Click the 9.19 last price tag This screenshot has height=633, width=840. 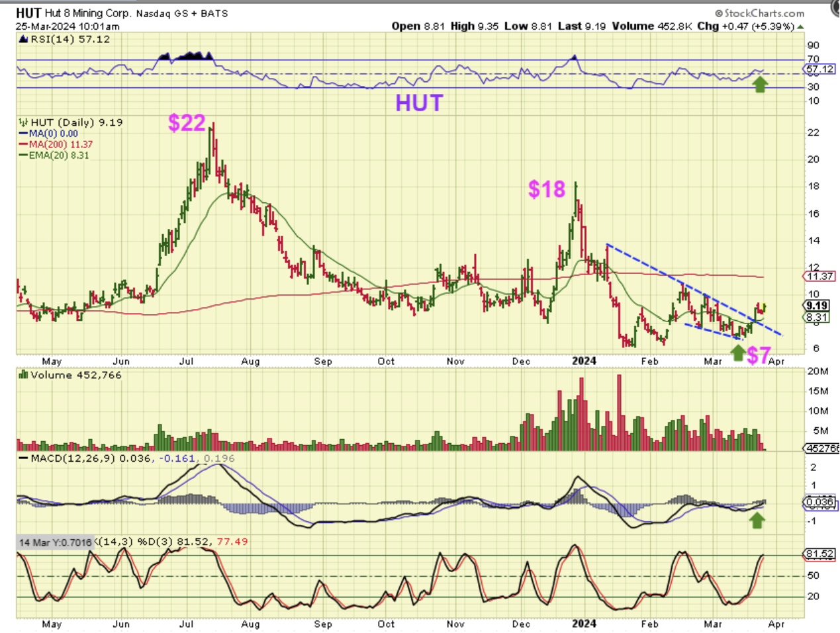coord(817,306)
